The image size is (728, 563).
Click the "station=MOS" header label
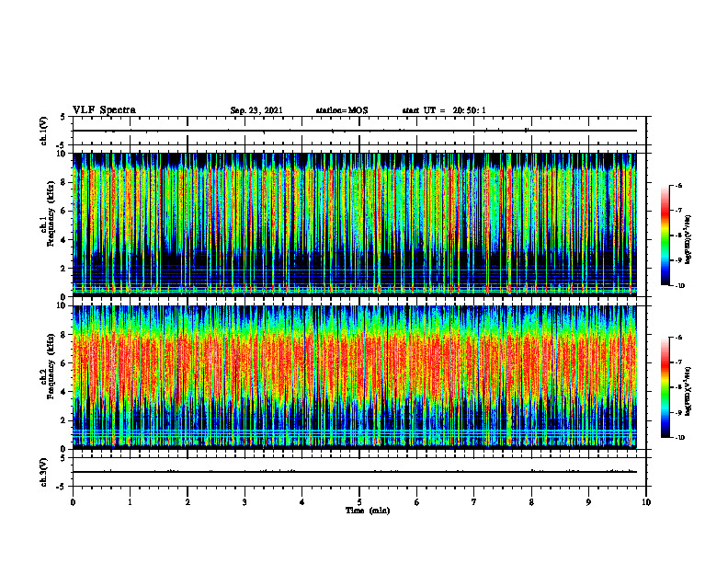(342, 110)
